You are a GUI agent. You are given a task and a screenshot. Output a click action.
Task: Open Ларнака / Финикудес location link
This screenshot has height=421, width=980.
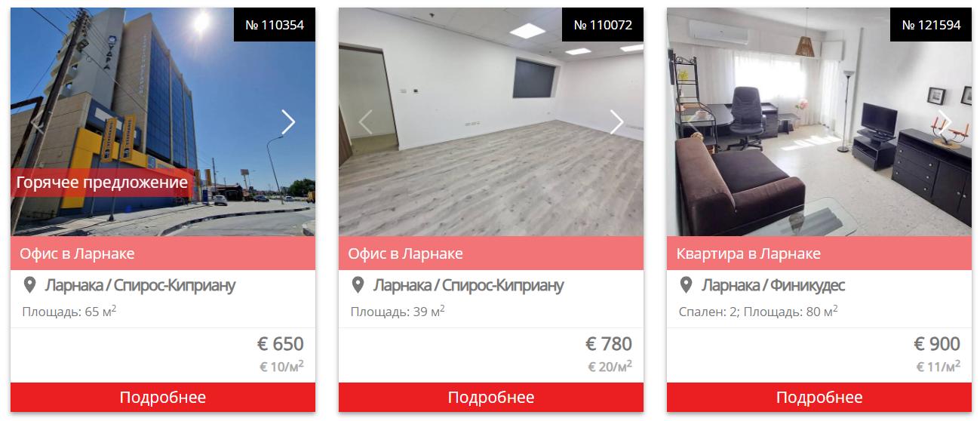tap(773, 285)
